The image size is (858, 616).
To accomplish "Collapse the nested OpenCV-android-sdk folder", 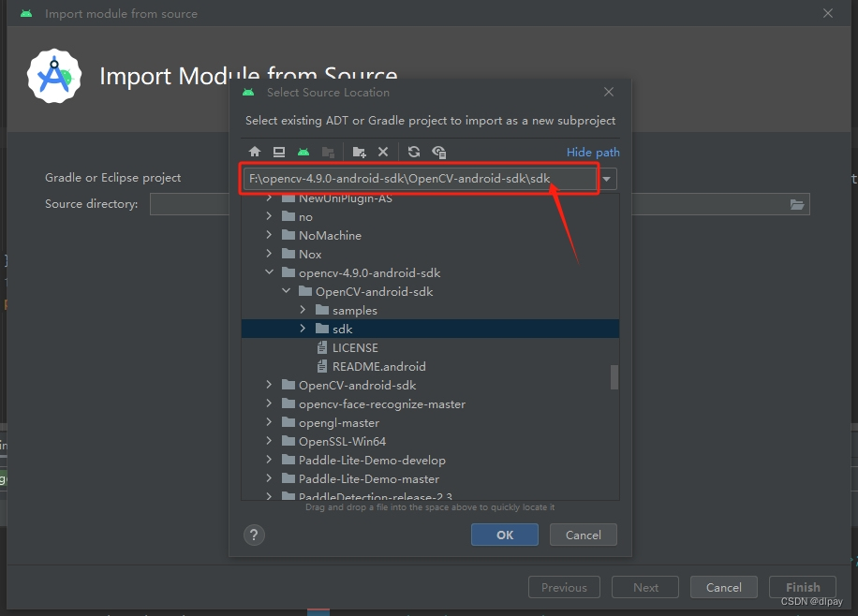I will 287,290.
